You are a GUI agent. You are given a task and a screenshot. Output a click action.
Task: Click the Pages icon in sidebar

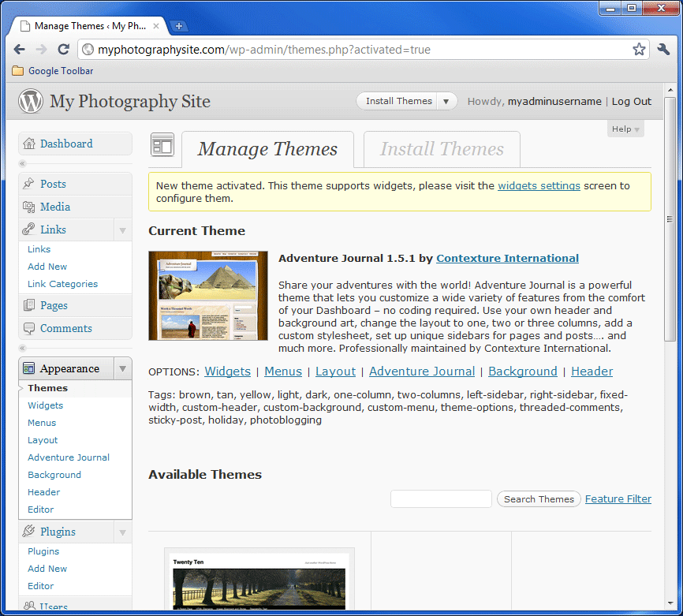(x=28, y=305)
